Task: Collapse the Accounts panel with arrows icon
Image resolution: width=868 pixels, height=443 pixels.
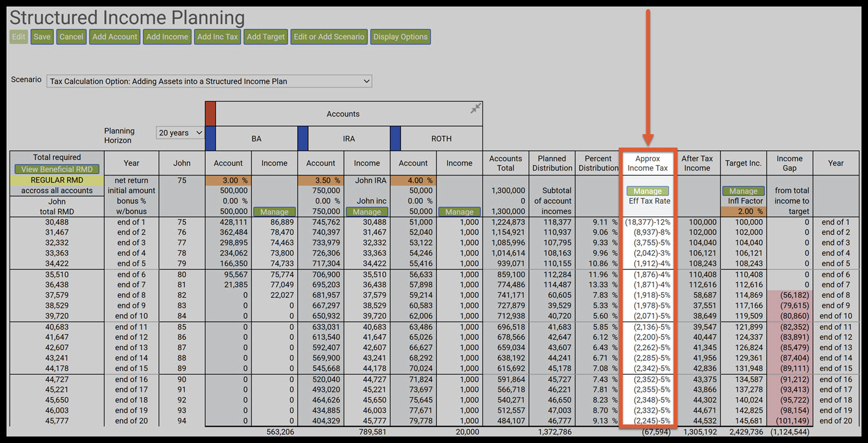Action: [475, 109]
